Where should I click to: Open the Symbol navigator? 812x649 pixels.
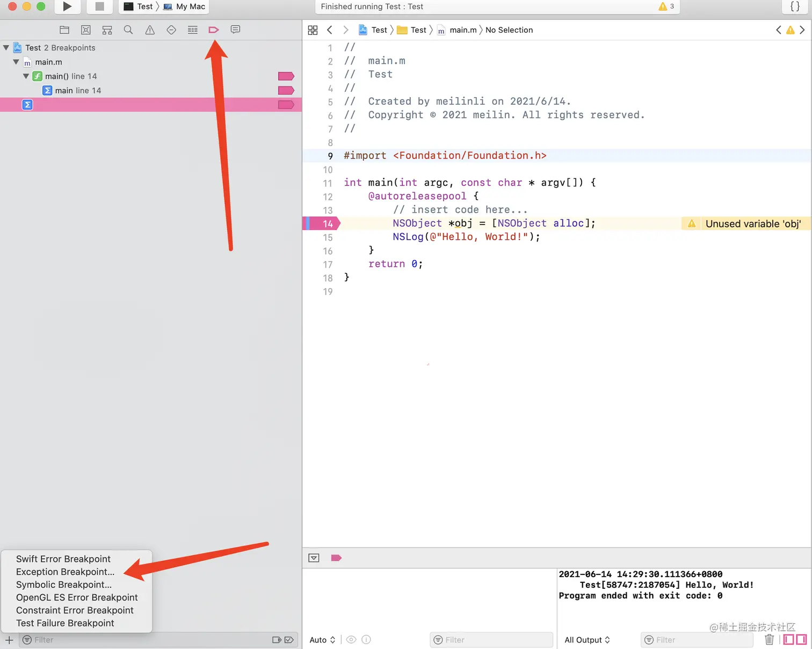pos(107,30)
